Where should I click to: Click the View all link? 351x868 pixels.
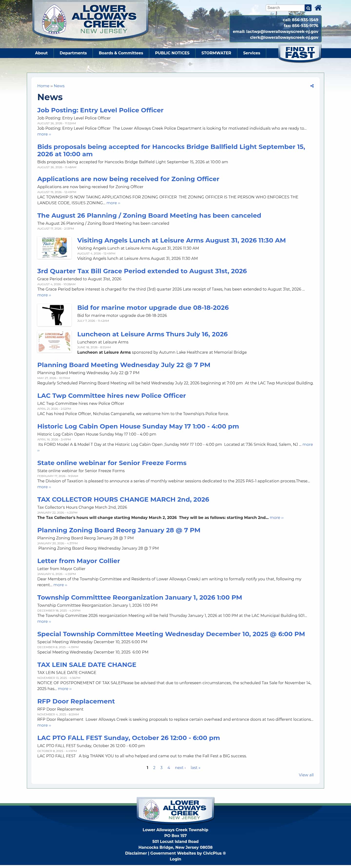tap(306, 775)
